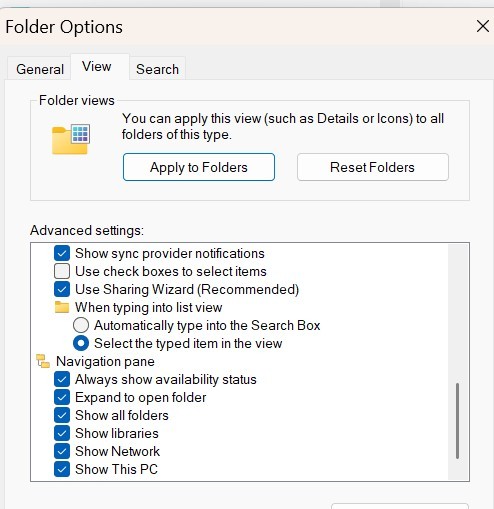Toggle the Show libraries checkbox
The image size is (494, 509).
coord(62,433)
